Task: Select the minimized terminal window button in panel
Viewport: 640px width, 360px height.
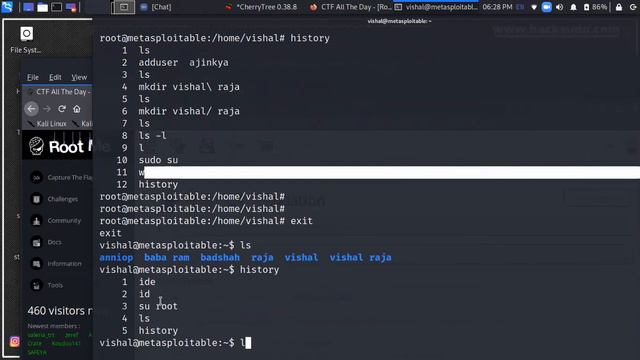Action: coord(123,7)
